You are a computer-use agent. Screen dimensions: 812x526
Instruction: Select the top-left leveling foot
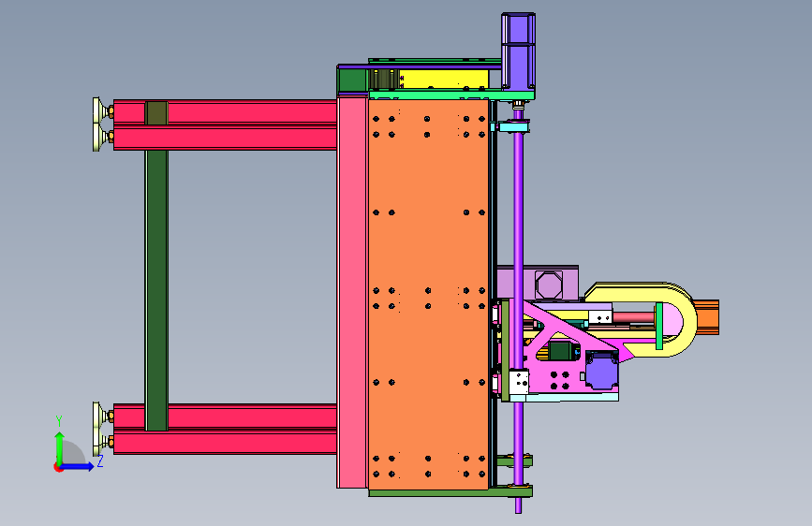[x=101, y=110]
